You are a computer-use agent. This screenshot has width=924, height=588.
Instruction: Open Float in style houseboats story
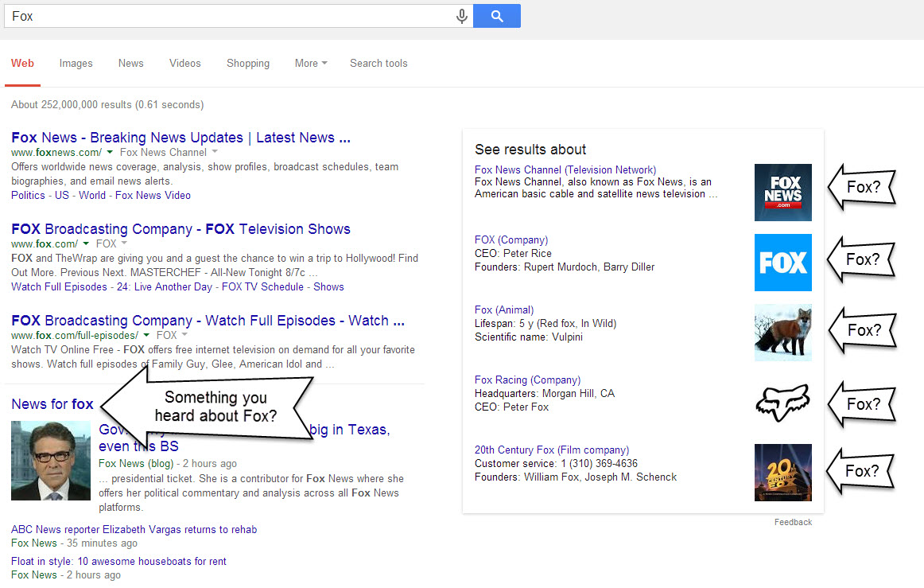click(118, 561)
